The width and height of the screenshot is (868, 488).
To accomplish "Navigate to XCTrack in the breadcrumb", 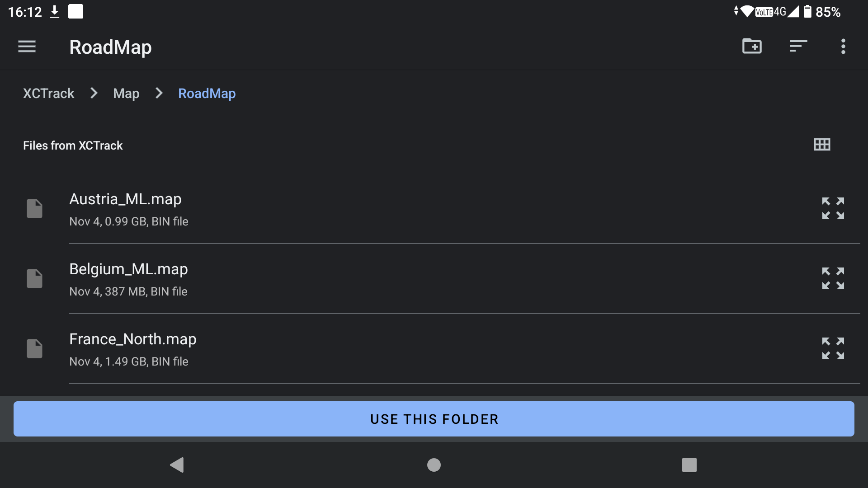I will (x=48, y=94).
